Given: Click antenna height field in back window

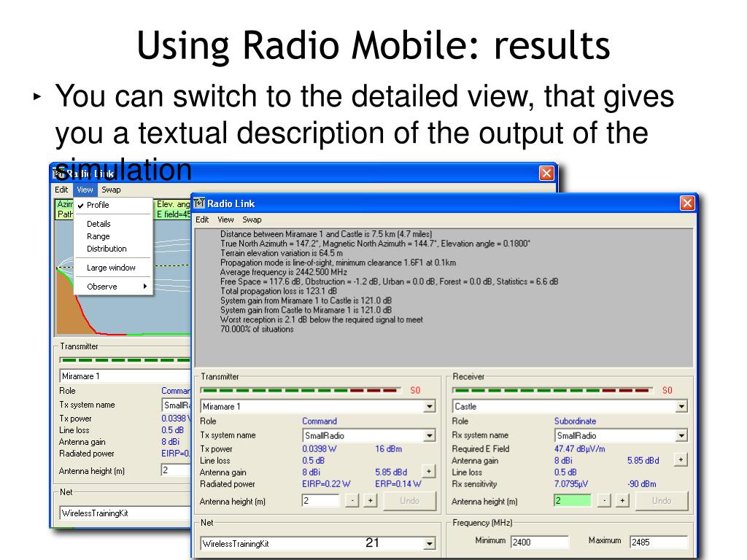Looking at the screenshot, I should click(175, 470).
